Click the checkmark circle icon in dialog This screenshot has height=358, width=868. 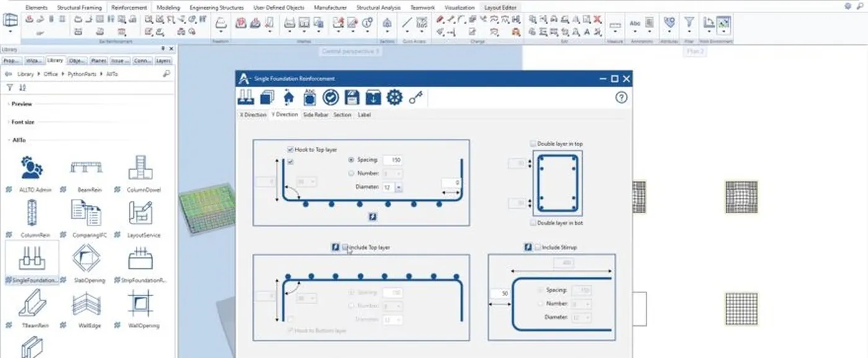pos(331,97)
